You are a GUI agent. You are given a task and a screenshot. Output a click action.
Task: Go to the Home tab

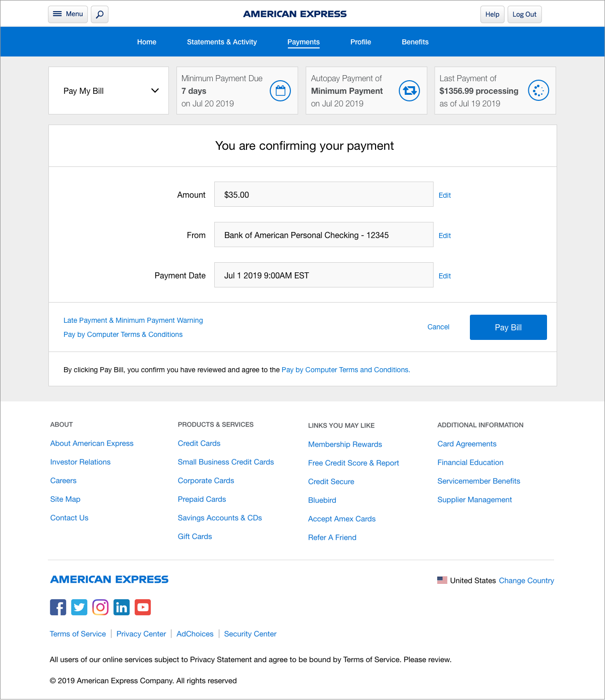[x=147, y=42]
